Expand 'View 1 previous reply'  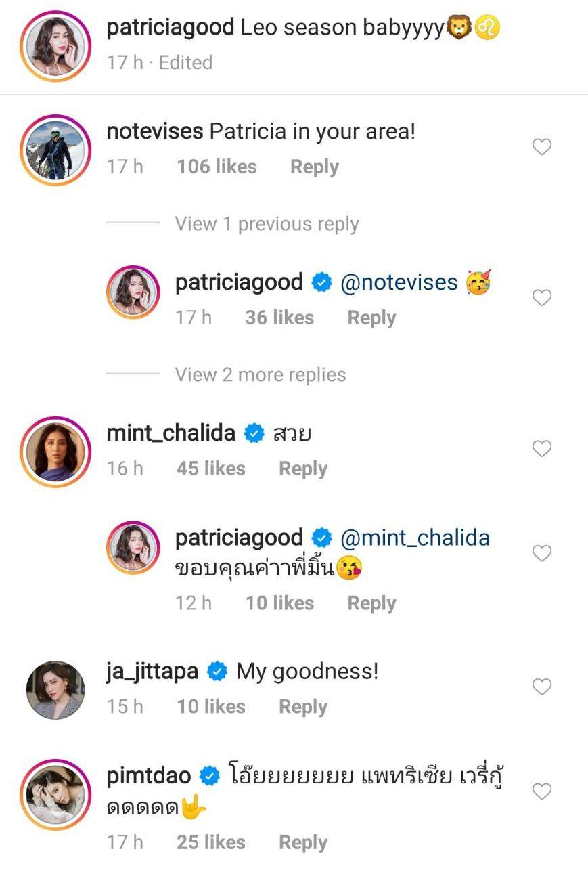click(x=267, y=224)
